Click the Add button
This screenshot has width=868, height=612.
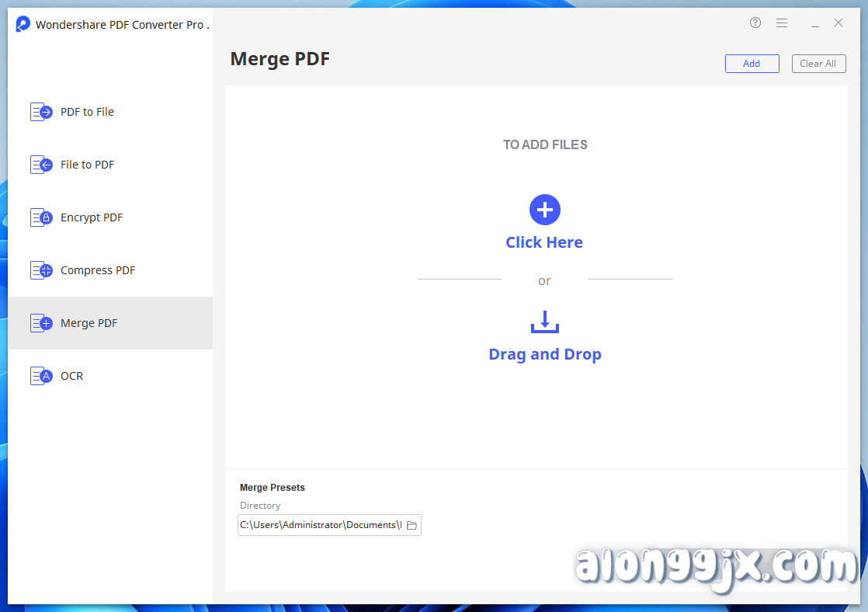[752, 63]
